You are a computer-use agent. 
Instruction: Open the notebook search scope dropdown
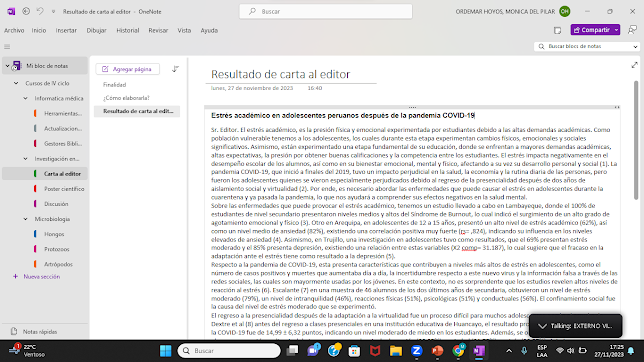pyautogui.click(x=635, y=46)
